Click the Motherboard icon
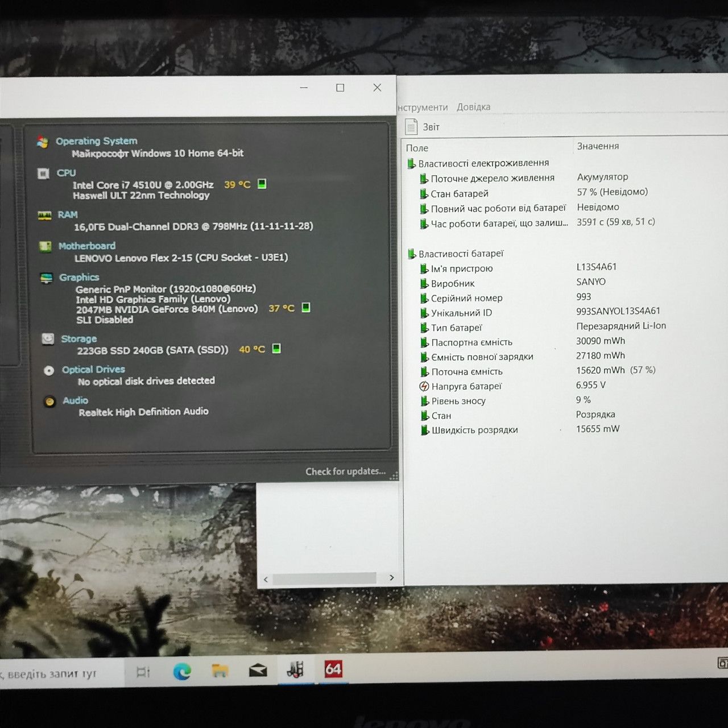The image size is (728, 728). tap(45, 246)
